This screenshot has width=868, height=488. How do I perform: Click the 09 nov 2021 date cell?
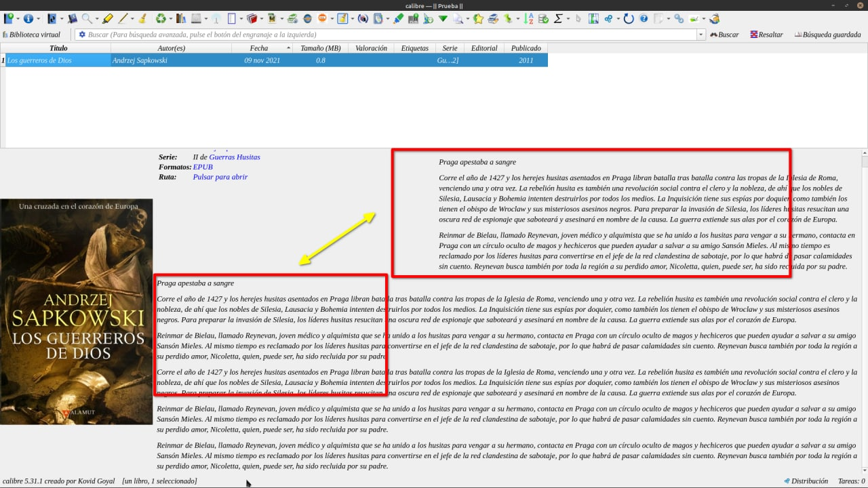[x=262, y=60]
